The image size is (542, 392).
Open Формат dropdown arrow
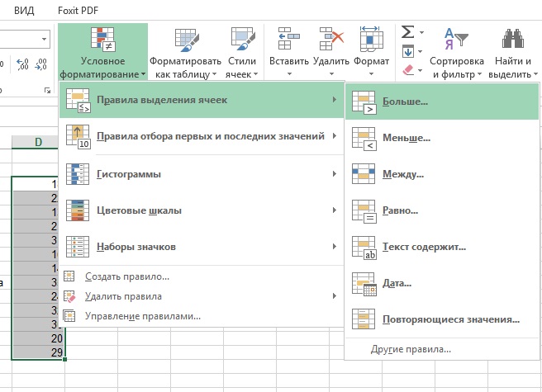tap(371, 73)
